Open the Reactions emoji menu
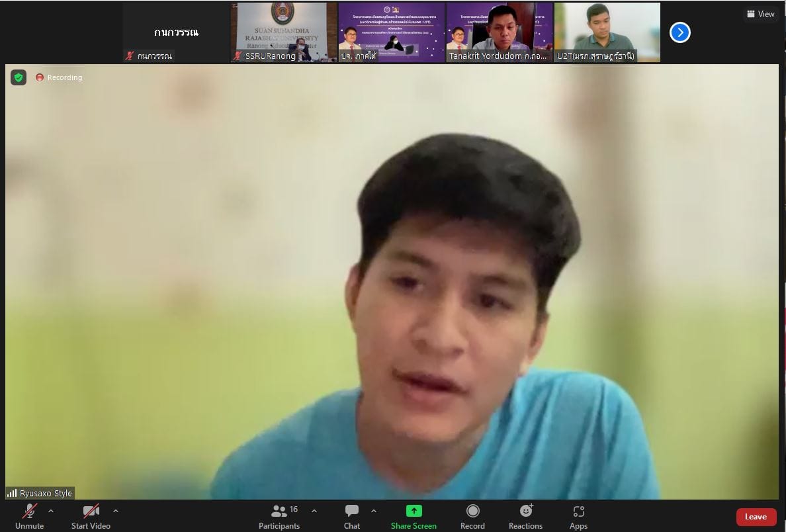This screenshot has height=532, width=786. [x=526, y=511]
